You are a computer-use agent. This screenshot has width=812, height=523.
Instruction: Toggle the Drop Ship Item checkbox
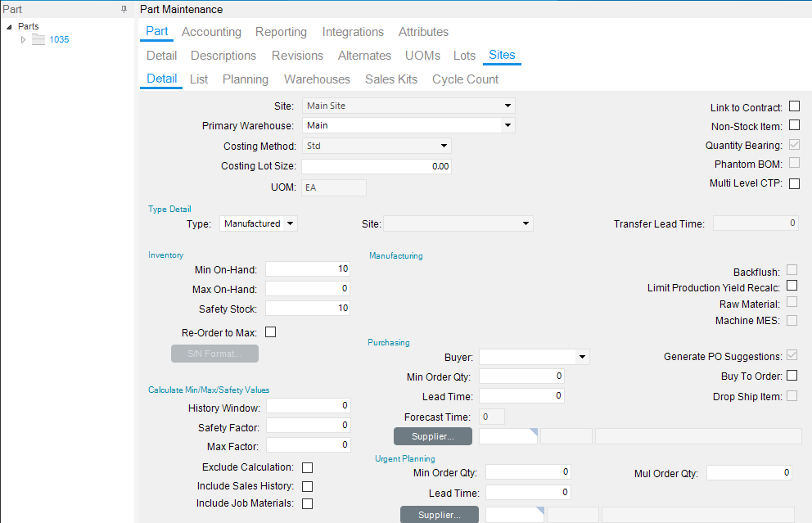[792, 395]
